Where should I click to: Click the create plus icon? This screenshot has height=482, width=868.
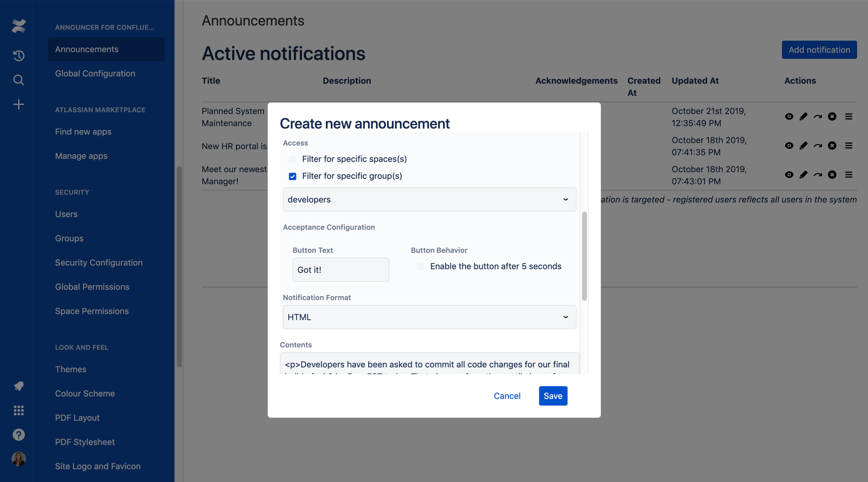[x=19, y=104]
